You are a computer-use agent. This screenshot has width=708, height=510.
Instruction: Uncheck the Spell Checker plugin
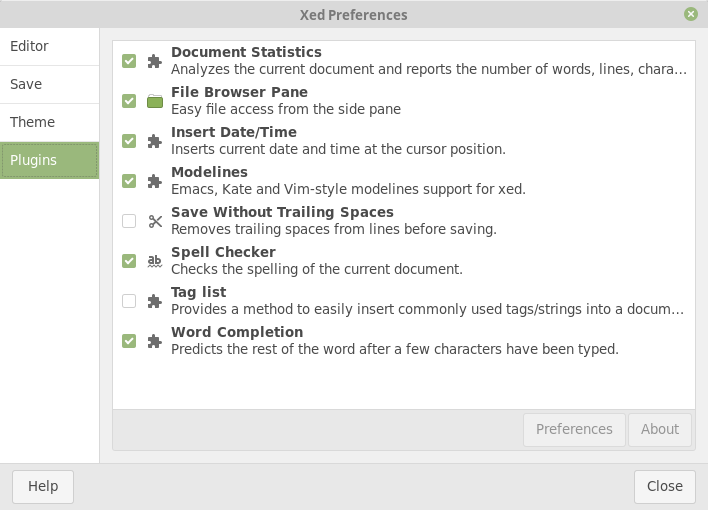tap(129, 261)
